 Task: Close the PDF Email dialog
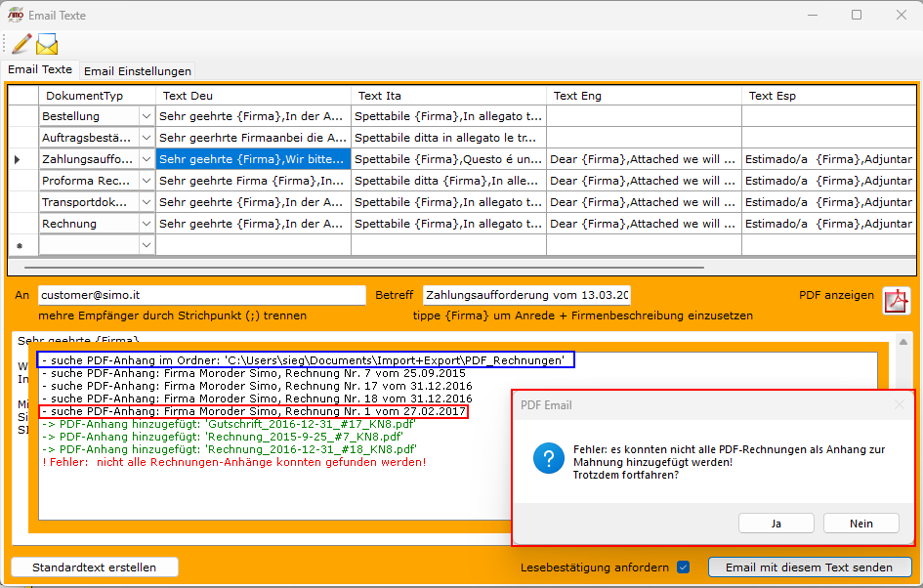899,404
